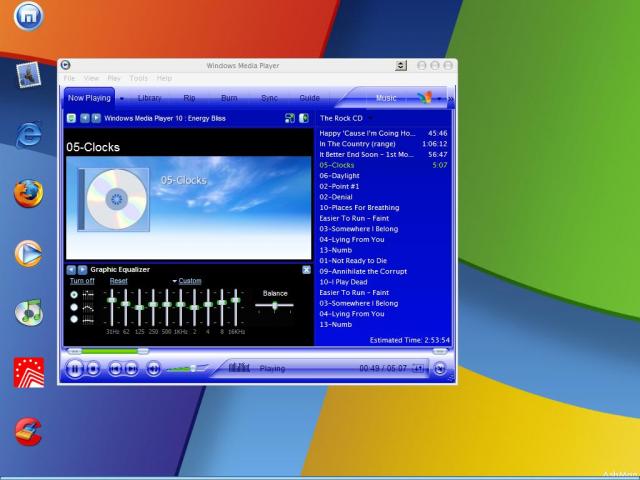Open dropdown arrow beside the MSN butterfly
The height and width of the screenshot is (480, 640).
point(439,98)
